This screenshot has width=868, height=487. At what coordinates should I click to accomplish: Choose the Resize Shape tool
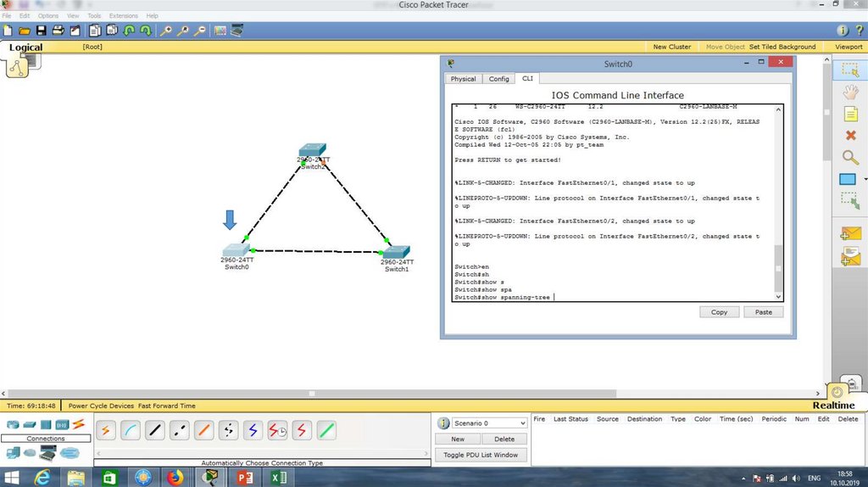click(850, 200)
